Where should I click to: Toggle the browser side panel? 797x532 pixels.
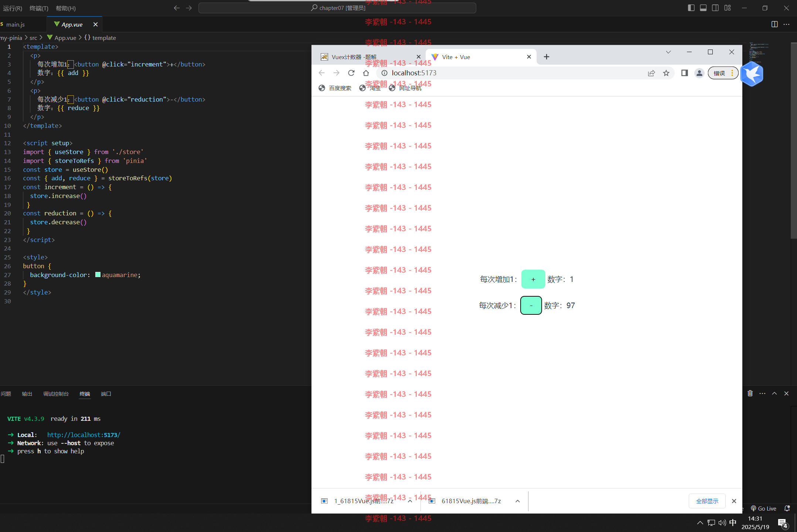pyautogui.click(x=685, y=73)
